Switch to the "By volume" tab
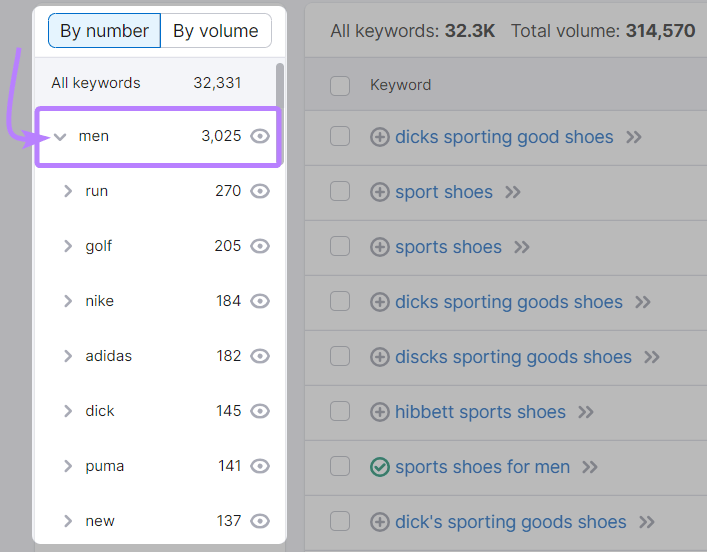The width and height of the screenshot is (707, 552). 216,31
